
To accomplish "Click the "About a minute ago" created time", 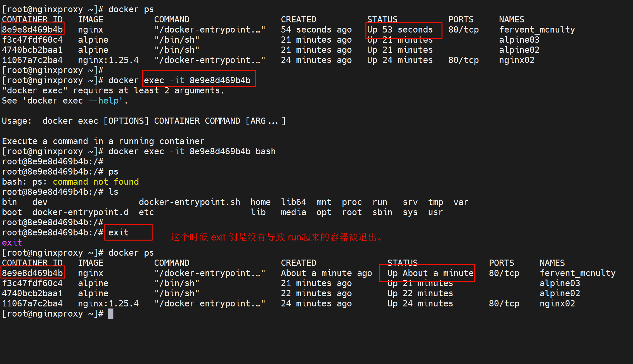I will (x=326, y=273).
